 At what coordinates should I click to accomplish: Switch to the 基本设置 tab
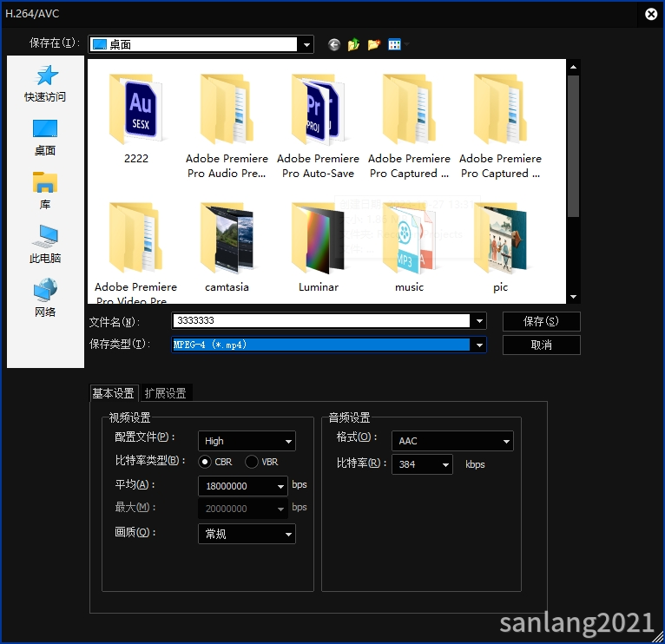[114, 393]
